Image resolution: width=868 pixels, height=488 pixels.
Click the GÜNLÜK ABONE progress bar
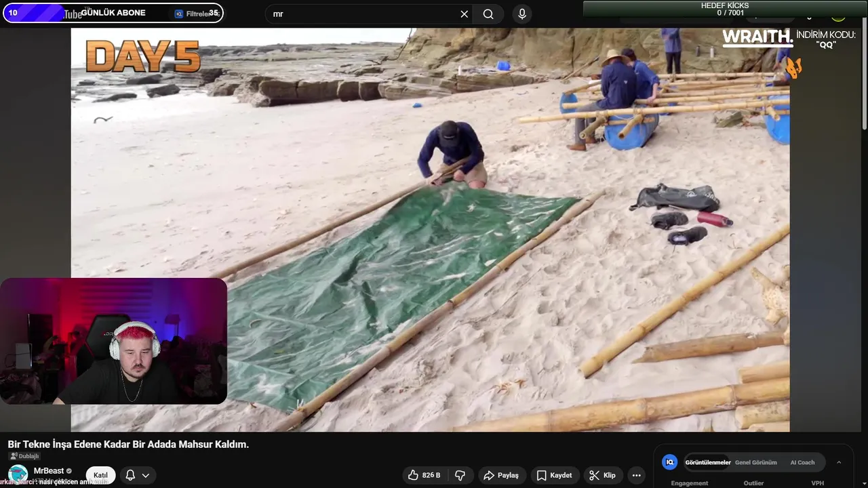point(113,13)
